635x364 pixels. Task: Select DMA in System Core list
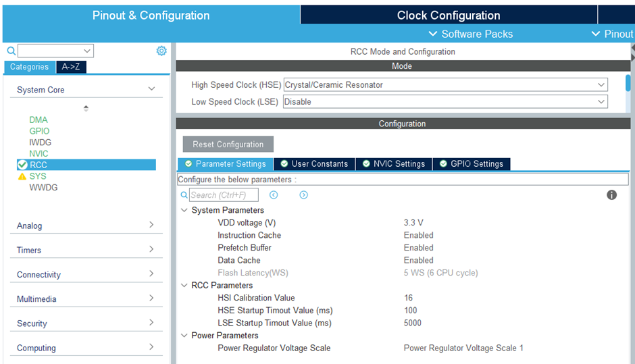pos(38,120)
